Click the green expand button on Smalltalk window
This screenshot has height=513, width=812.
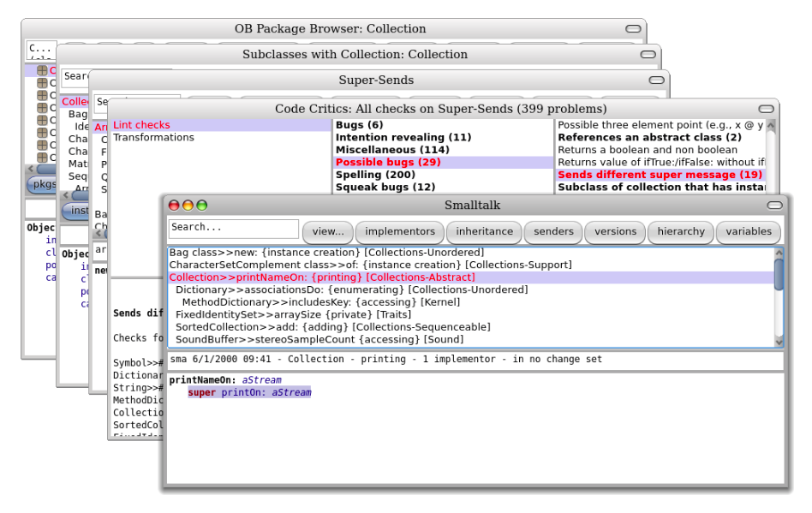click(x=201, y=206)
